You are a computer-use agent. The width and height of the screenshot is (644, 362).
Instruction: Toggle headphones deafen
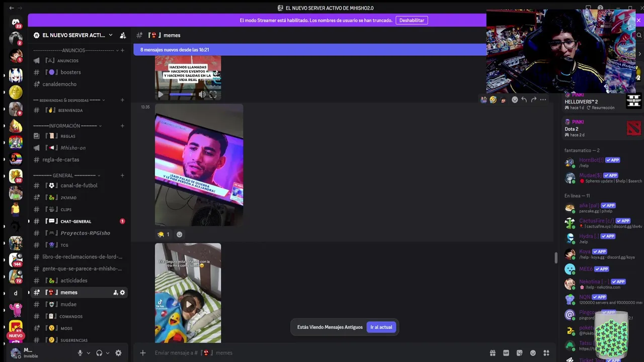click(99, 353)
